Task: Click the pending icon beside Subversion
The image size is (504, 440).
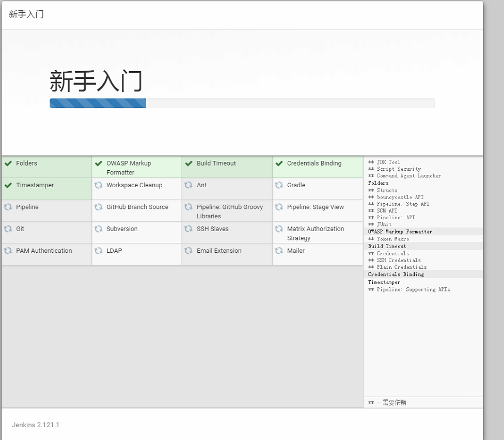Action: pos(98,229)
